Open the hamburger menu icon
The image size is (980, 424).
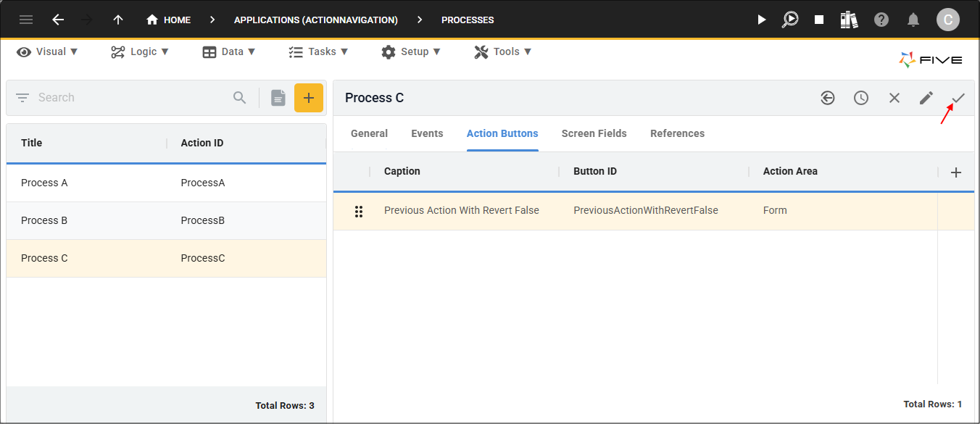(26, 20)
